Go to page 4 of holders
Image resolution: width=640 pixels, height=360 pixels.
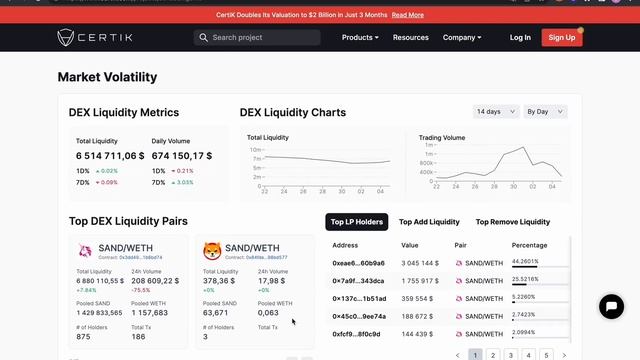[528, 355]
